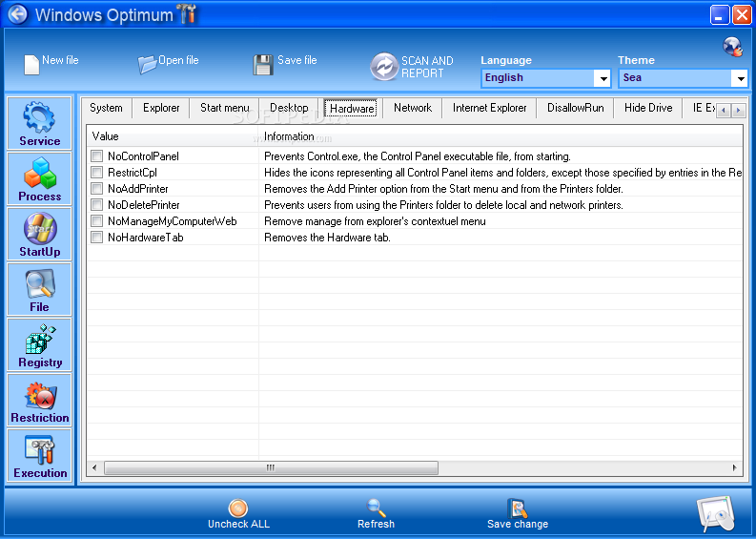756x539 pixels.
Task: Open the File search section
Action: click(x=39, y=289)
